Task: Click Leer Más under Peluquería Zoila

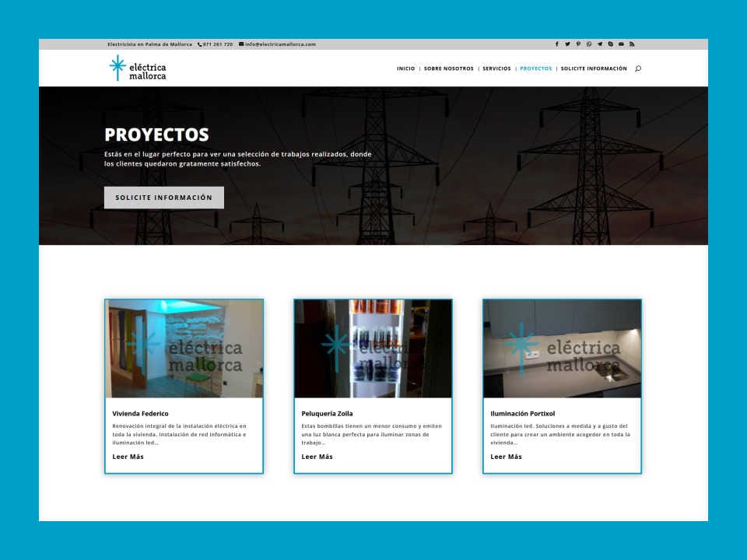Action: 317,457
